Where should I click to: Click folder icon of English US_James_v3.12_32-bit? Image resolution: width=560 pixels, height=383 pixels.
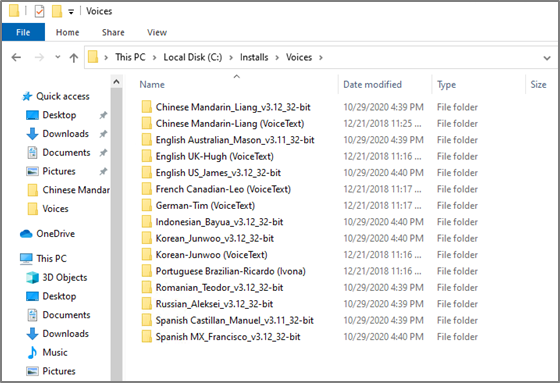coord(146,173)
